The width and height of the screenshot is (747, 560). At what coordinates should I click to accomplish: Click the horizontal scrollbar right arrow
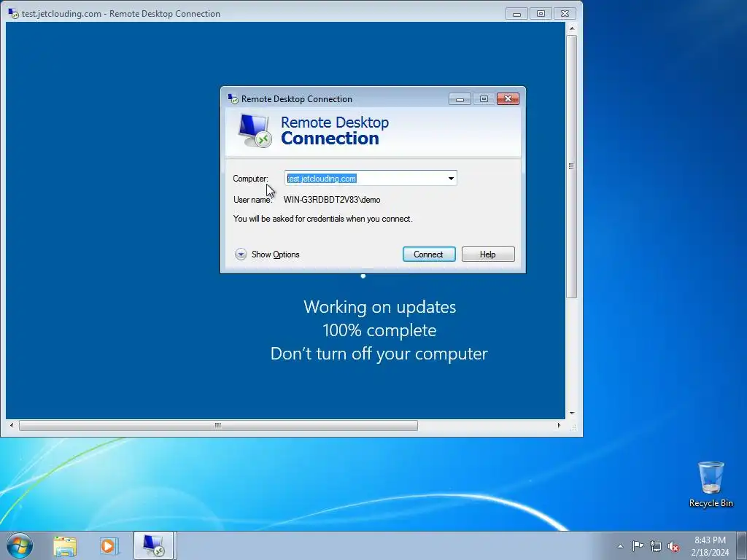coord(560,425)
